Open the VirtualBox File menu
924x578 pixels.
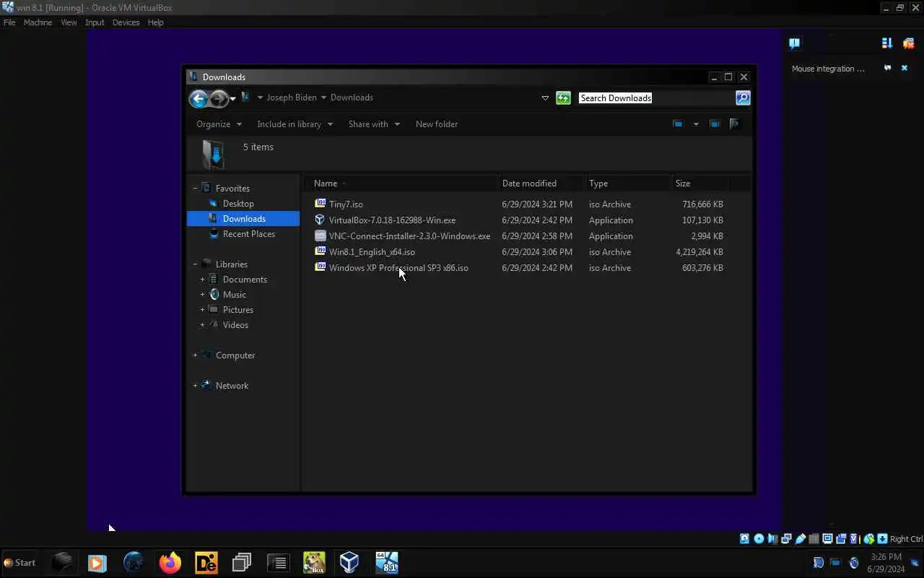click(9, 22)
